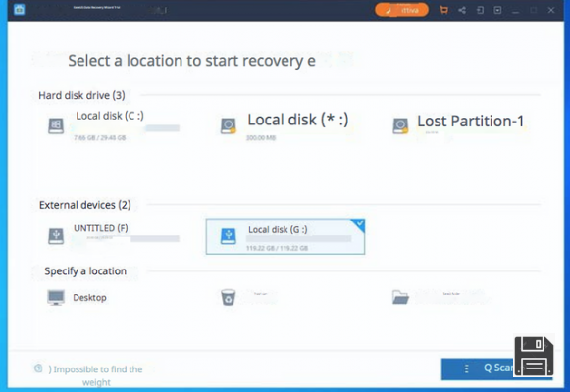Image resolution: width=570 pixels, height=392 pixels.
Task: Select the folder location icon
Action: pyautogui.click(x=400, y=297)
